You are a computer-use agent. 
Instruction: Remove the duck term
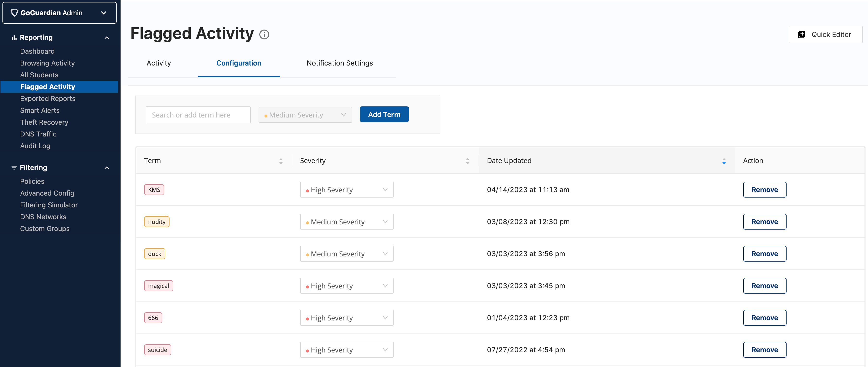coord(765,254)
